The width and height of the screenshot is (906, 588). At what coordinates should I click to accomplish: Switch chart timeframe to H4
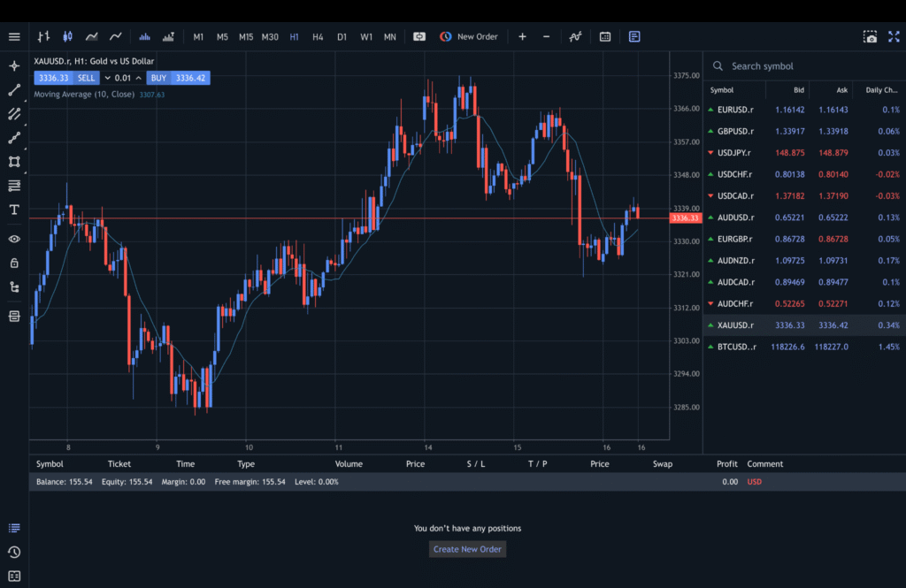[318, 36]
